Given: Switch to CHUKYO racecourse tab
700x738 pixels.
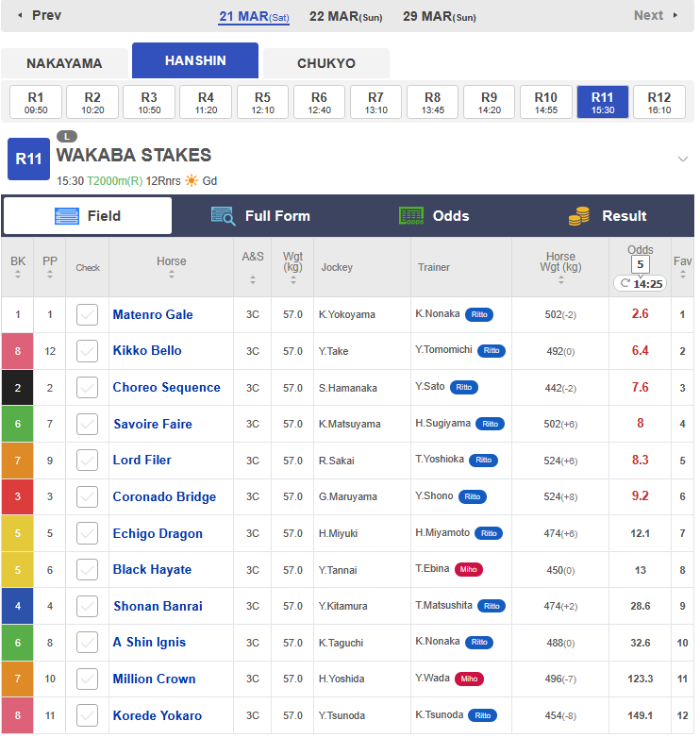Looking at the screenshot, I should 326,63.
